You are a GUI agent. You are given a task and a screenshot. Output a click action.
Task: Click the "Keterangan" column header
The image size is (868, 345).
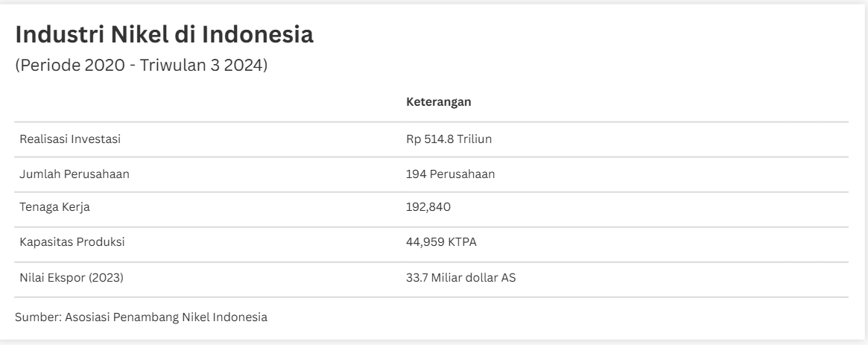click(438, 103)
